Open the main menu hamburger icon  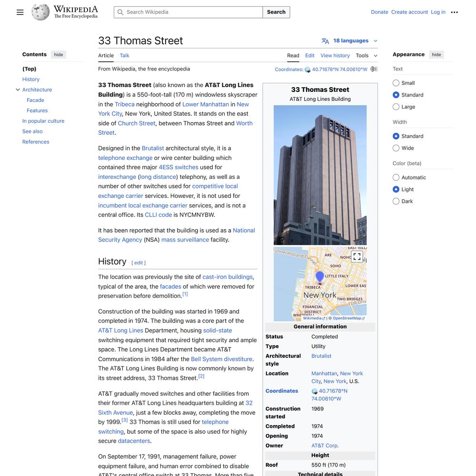coord(20,12)
